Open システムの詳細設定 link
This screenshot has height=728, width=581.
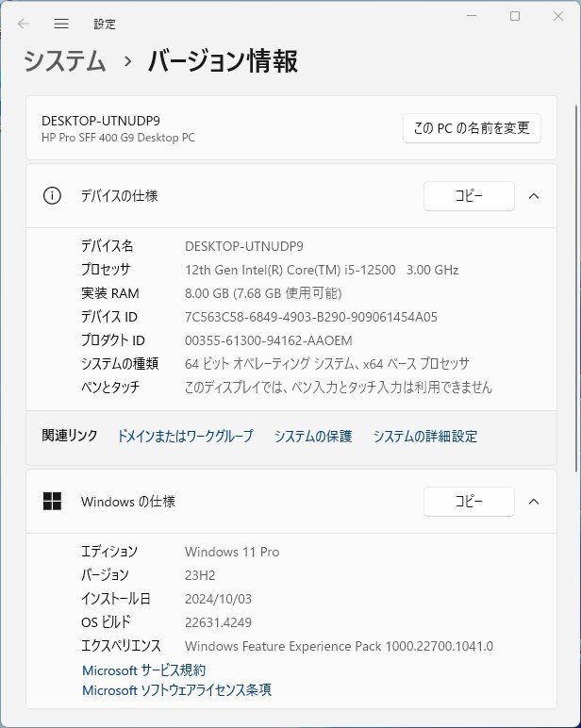(x=425, y=436)
